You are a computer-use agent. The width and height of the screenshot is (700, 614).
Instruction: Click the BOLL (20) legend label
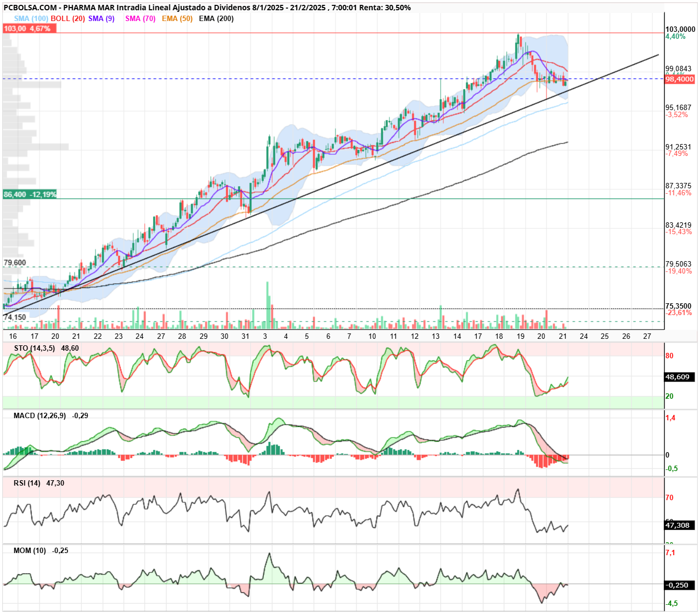coord(68,18)
